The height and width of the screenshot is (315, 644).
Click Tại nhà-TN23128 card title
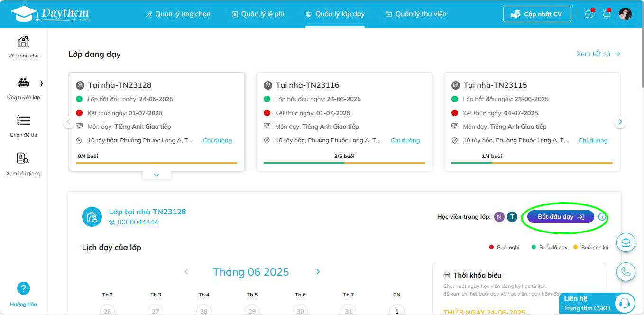(120, 85)
